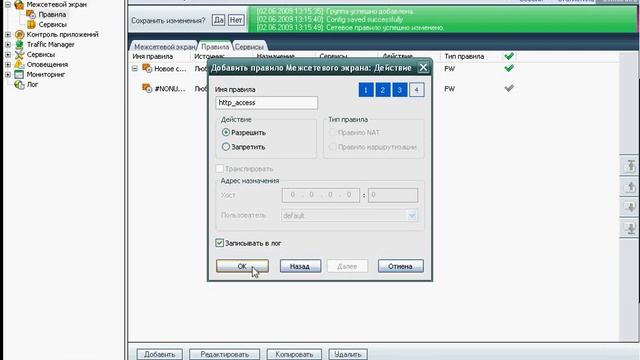The width and height of the screenshot is (640, 360).
Task: Click the green checkmark column header
Action: (x=509, y=56)
